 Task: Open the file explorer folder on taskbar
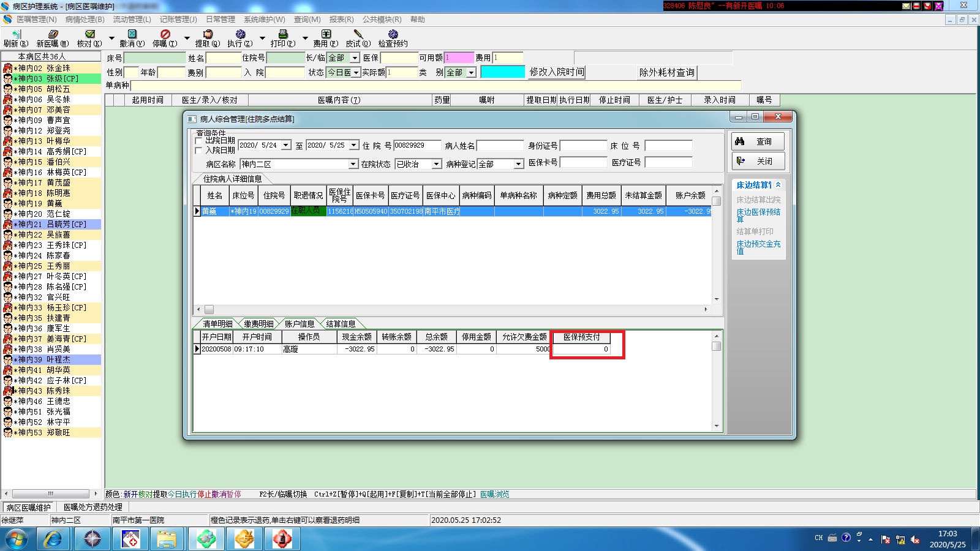pos(167,539)
